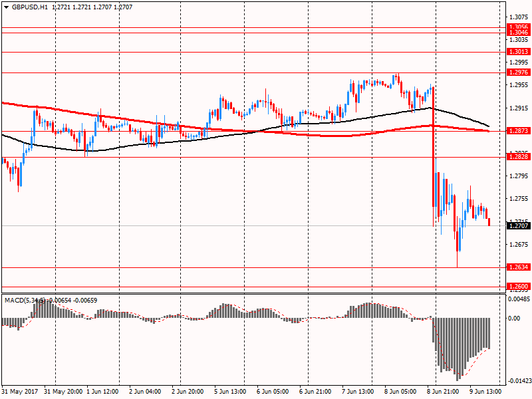Open the chart menu arrow beside GBPUSD,H1
This screenshot has width=532, height=399.
(7, 7)
